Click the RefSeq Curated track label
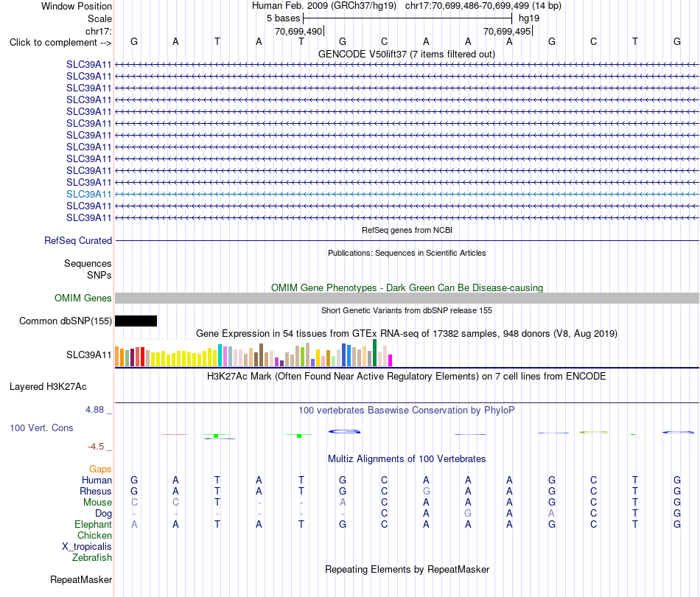This screenshot has height=597, width=700. coord(78,241)
